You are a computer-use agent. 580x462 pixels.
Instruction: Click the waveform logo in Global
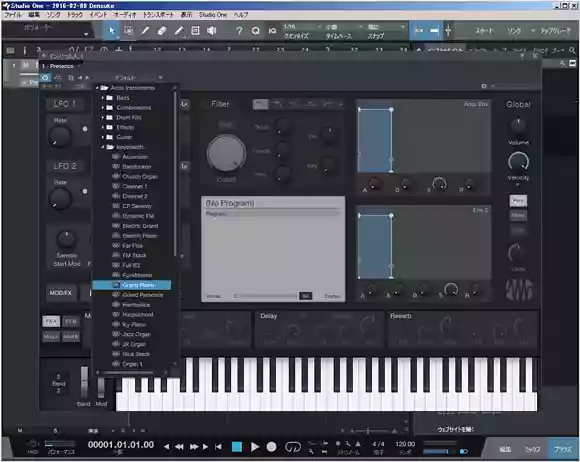519,289
